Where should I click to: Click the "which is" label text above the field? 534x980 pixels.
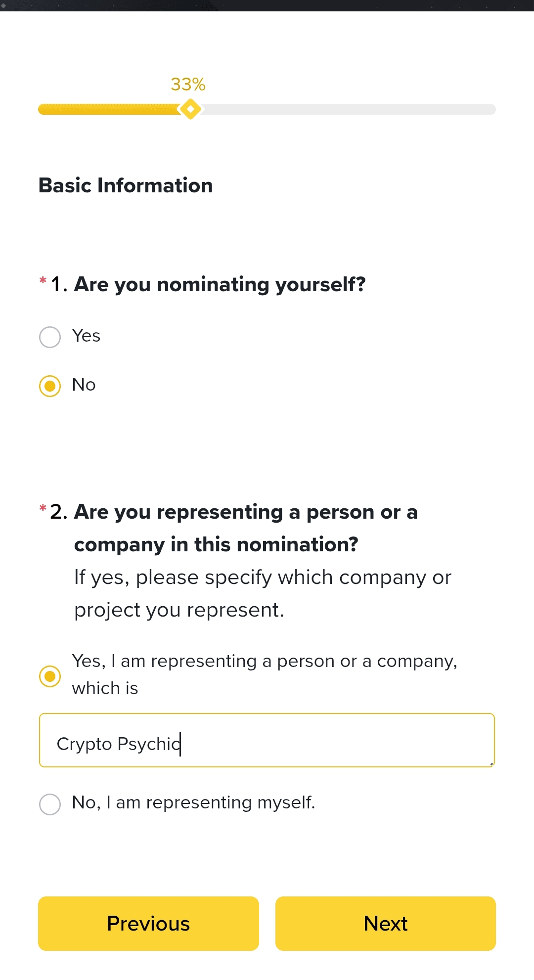(x=105, y=688)
